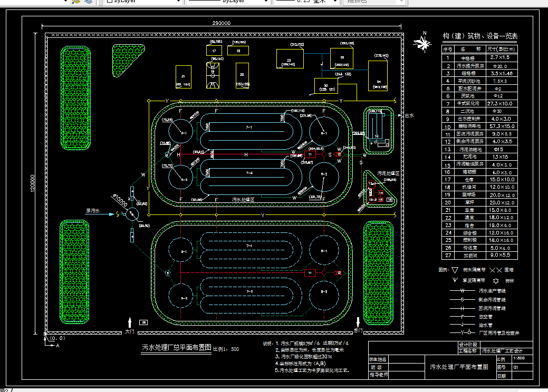Click legend entry 树木隔离带

474,270
